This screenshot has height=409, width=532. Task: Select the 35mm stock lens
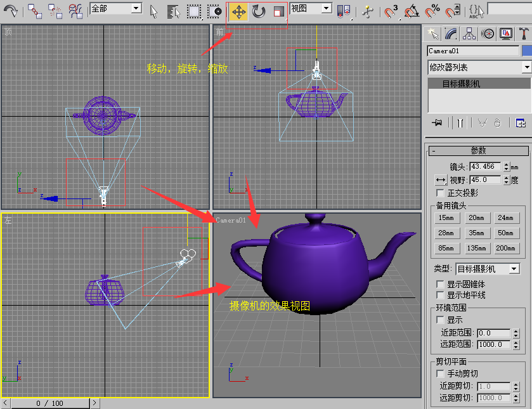477,233
